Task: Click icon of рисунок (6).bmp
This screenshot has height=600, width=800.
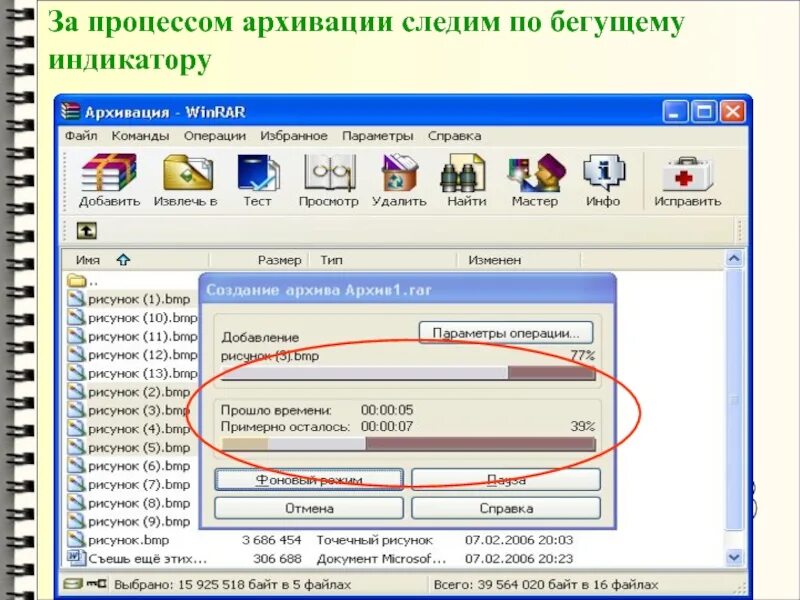Action: [x=76, y=465]
